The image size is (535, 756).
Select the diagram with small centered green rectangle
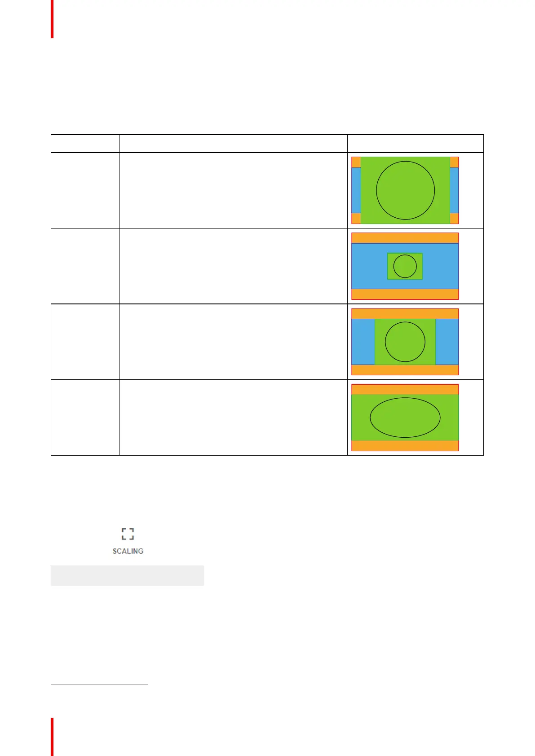click(405, 266)
